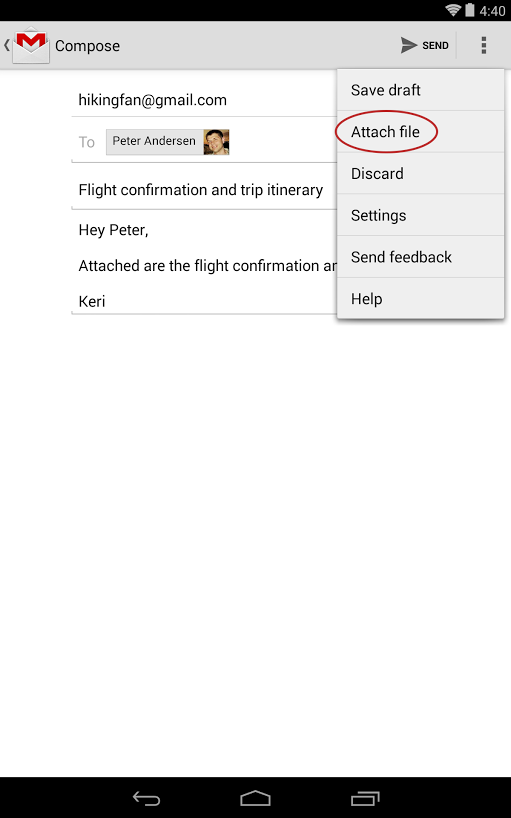This screenshot has height=818, width=511.
Task: Tap the hikingfan@gmail.com sender field
Action: coord(205,100)
